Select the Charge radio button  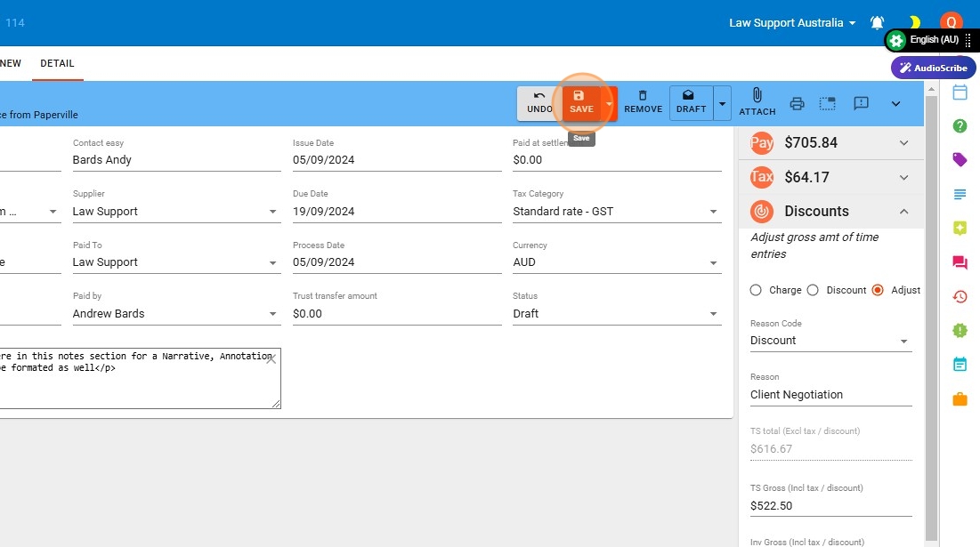pos(757,290)
